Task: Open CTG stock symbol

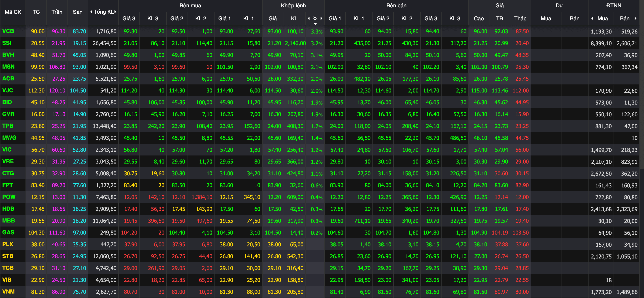Action: 8,173
